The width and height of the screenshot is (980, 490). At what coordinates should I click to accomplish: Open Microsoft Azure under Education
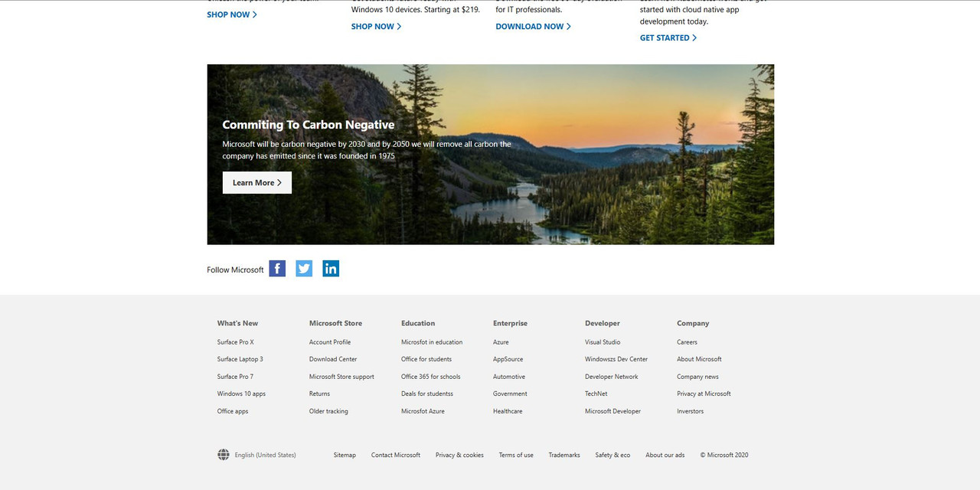pos(423,411)
